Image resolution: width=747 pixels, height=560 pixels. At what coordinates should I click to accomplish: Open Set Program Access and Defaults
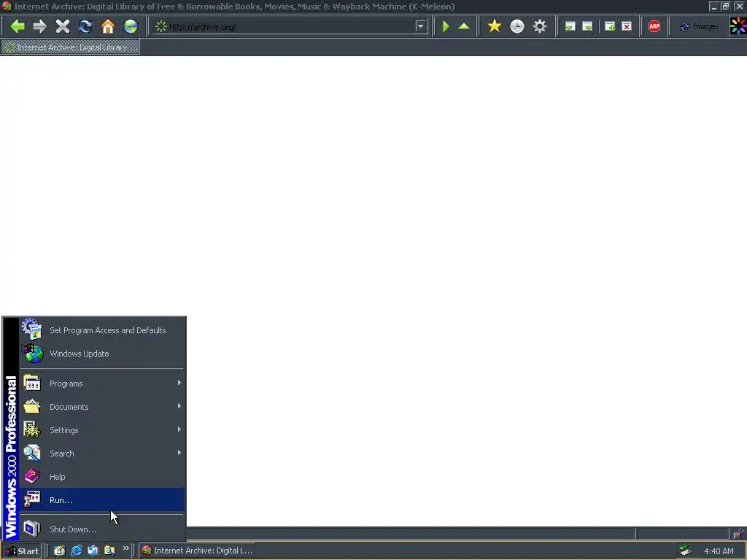pos(102,330)
